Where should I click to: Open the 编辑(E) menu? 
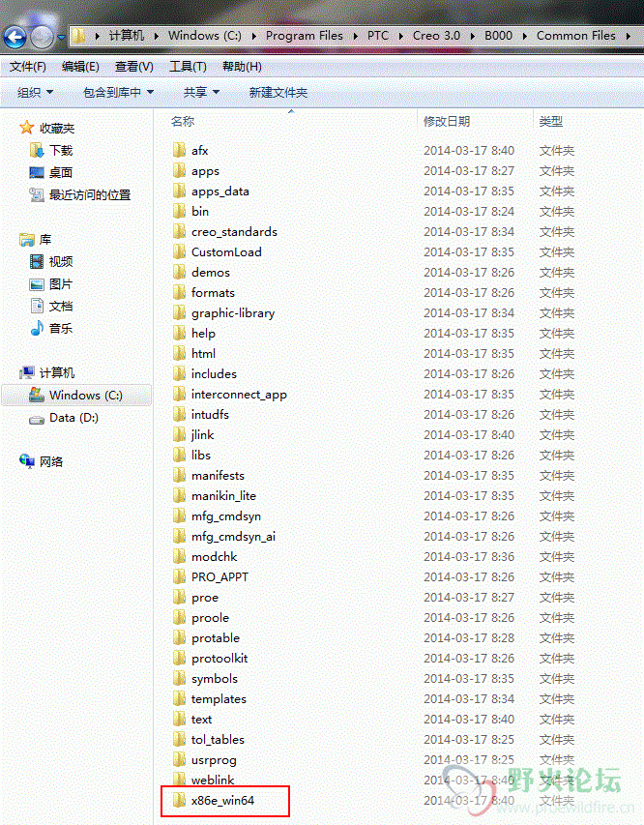coord(80,67)
